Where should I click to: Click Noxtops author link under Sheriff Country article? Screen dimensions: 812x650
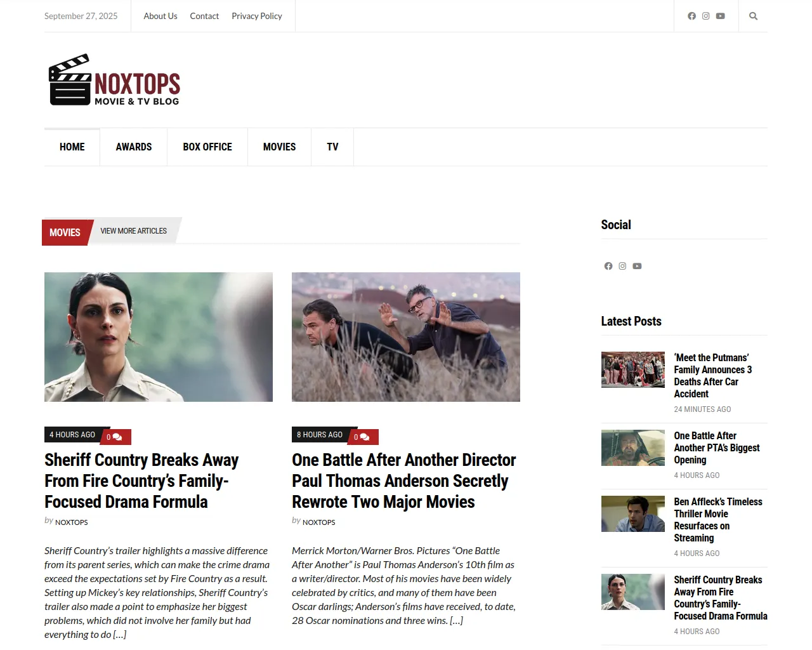pyautogui.click(x=72, y=522)
